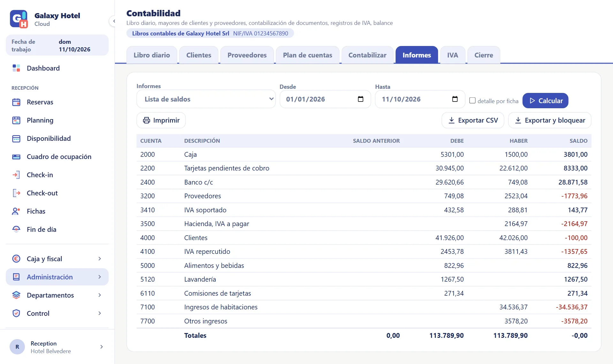Expand the Reception user menu chevron
613x364 pixels.
pos(102,347)
